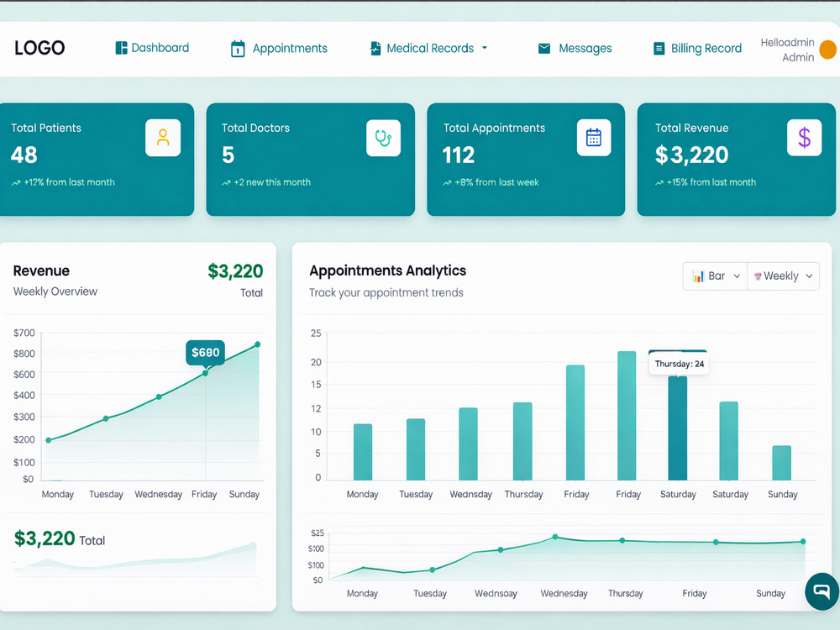The height and width of the screenshot is (630, 840).
Task: Click the highlighted dark Saturday bar
Action: 677,428
